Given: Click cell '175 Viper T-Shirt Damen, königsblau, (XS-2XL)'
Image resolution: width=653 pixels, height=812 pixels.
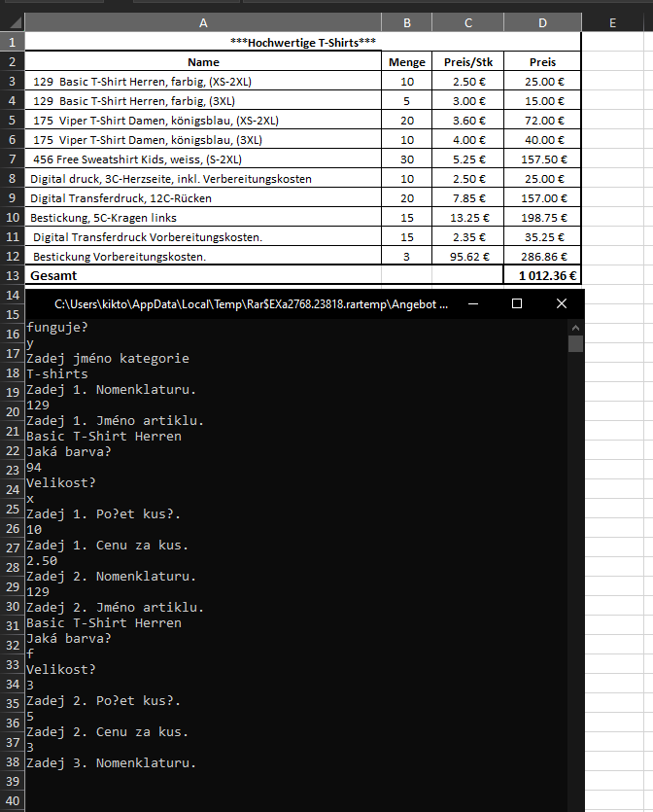Looking at the screenshot, I should 203,121.
